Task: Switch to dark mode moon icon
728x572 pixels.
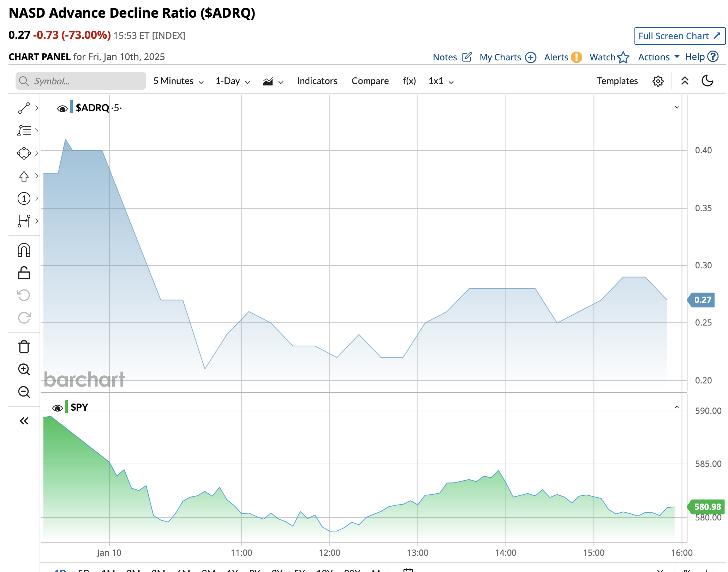Action: tap(707, 81)
